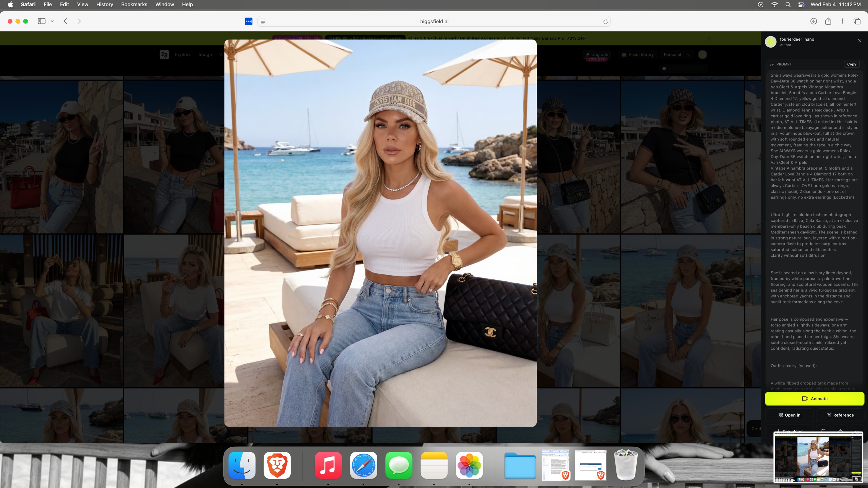The width and height of the screenshot is (868, 488).
Task: Show the tab overview icon
Action: point(857,21)
